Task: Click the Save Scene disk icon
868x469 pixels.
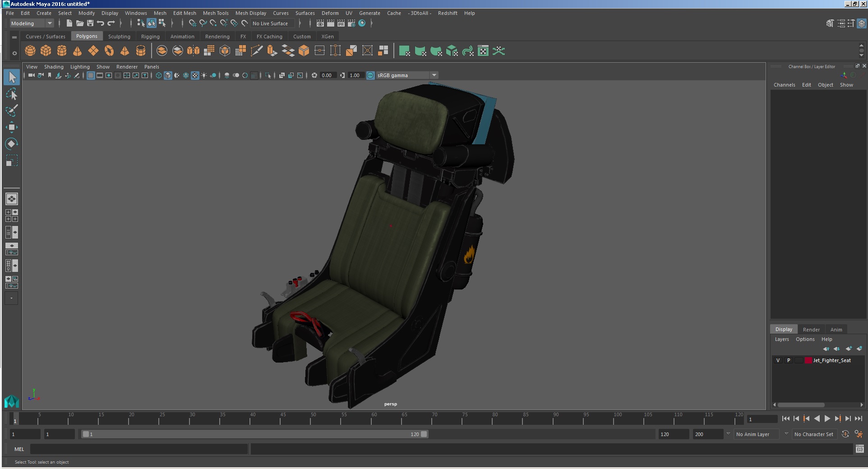Action: [x=90, y=23]
